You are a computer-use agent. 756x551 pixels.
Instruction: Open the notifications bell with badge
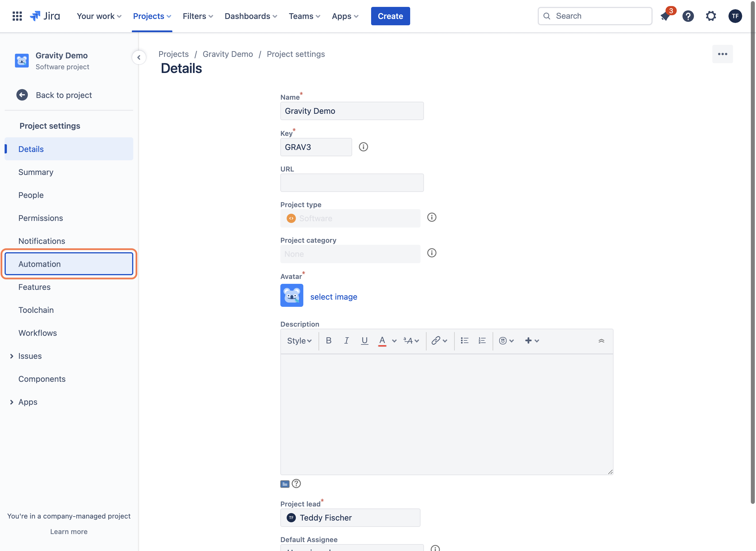tap(666, 16)
